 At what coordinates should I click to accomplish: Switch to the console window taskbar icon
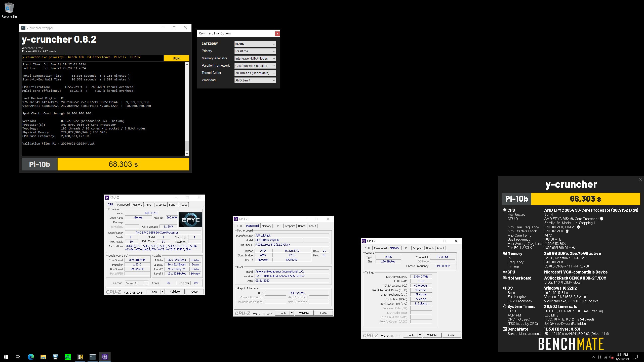[x=92, y=357]
